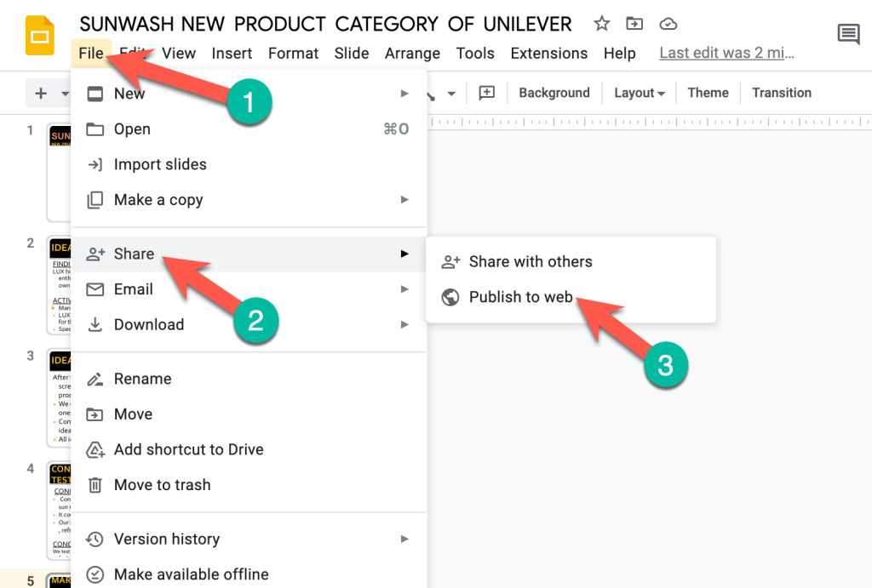The height and width of the screenshot is (588, 872).
Task: Click the Background button
Action: (x=554, y=93)
